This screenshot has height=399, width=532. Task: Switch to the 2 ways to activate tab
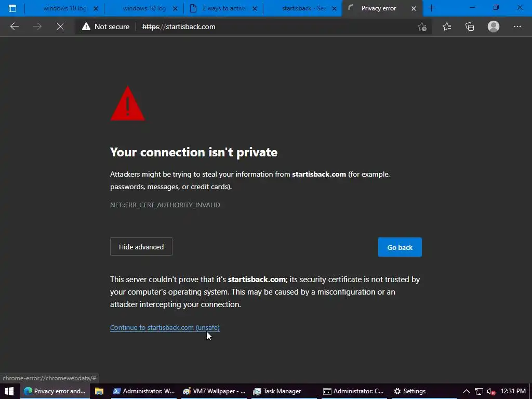tap(223, 8)
